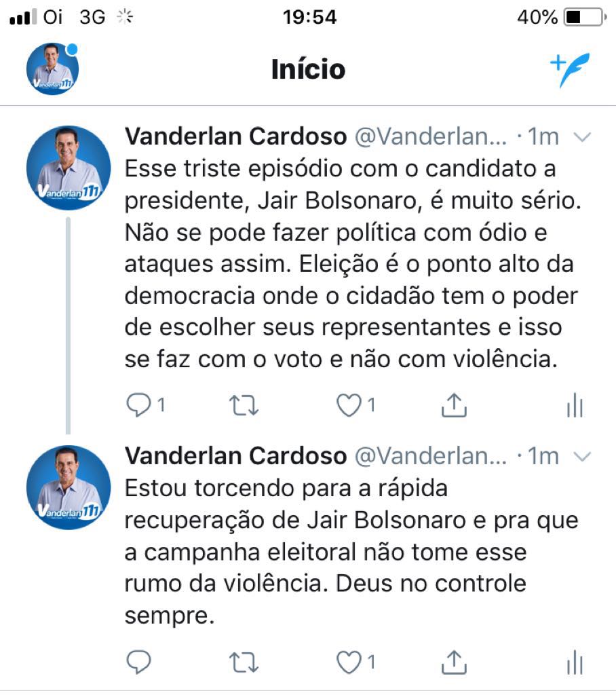616x695 pixels.
Task: Open account menu via top-left profile picture
Action: pos(52,69)
